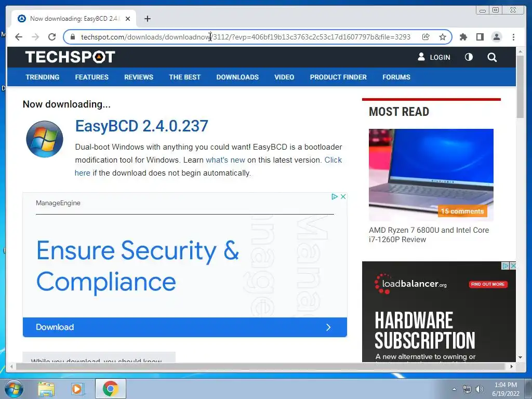This screenshot has height=399, width=532.
Task: Open the 15 comments badge
Action: 462,211
